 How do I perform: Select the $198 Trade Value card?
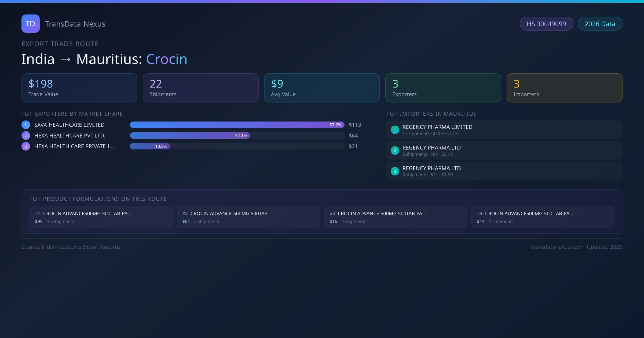(79, 88)
